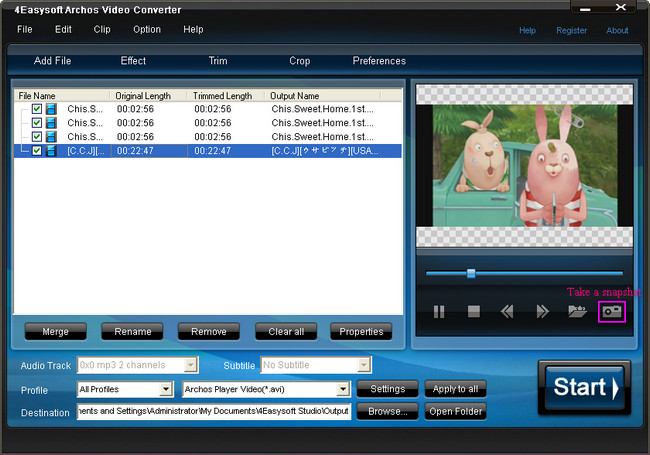Click the Properties button
This screenshot has height=455, width=650.
(x=361, y=332)
